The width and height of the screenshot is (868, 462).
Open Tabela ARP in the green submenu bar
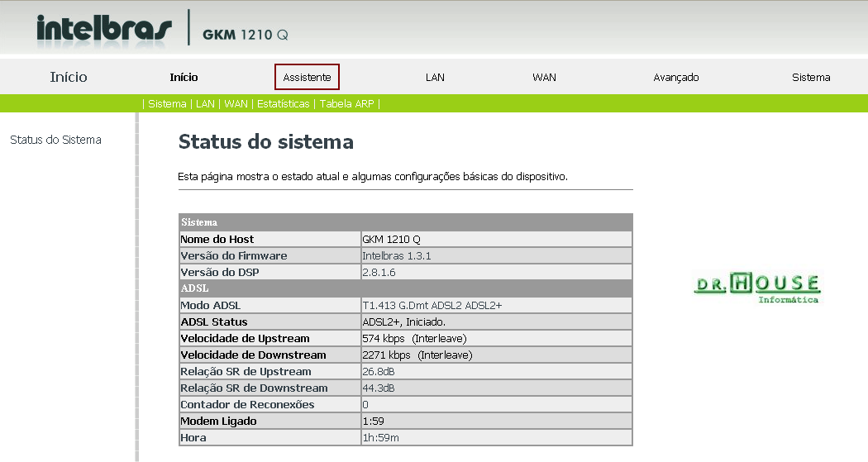347,103
